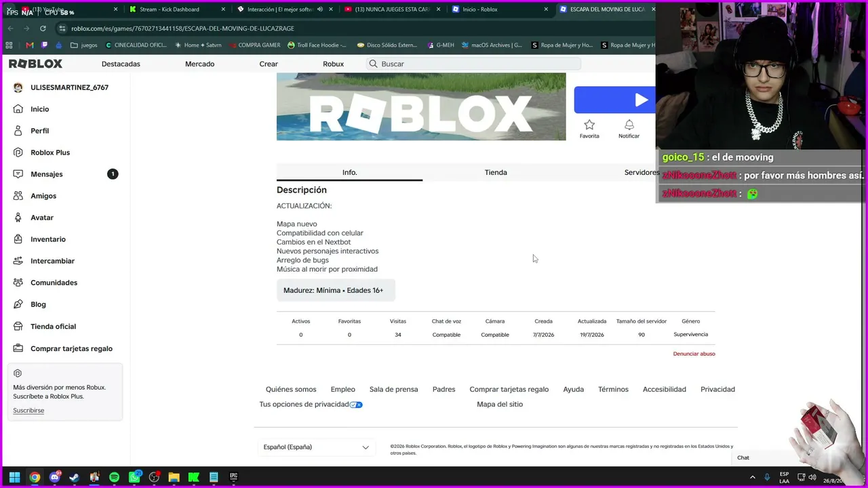Screen dimensions: 868x488
Task: Add the game to favorites with the star
Action: click(589, 125)
